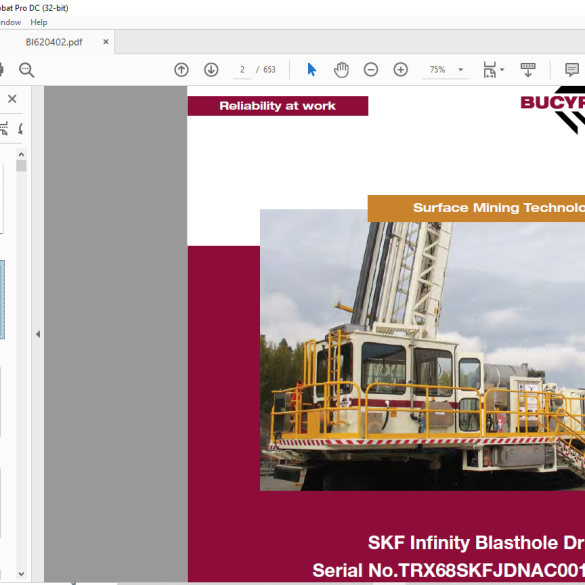Click the thumbnail panel scroll up arrow

click(21, 154)
